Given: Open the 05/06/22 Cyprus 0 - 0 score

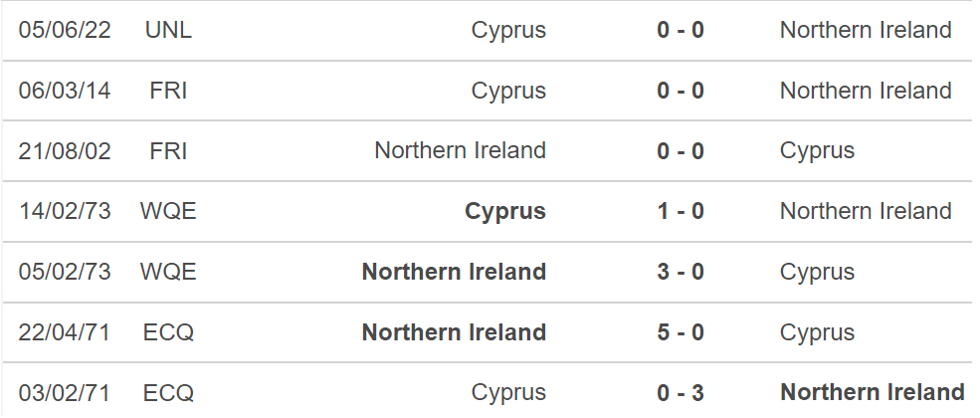Looking at the screenshot, I should (680, 30).
